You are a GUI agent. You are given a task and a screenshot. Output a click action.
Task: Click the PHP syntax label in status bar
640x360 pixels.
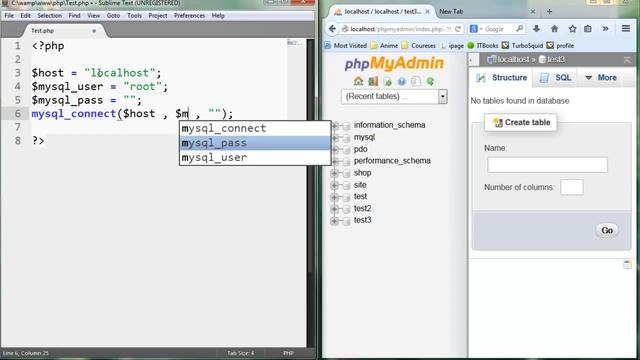pyautogui.click(x=289, y=353)
